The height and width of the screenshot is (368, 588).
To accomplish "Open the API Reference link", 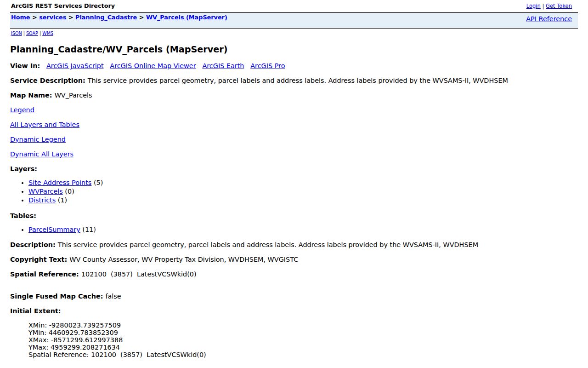I will pos(549,19).
